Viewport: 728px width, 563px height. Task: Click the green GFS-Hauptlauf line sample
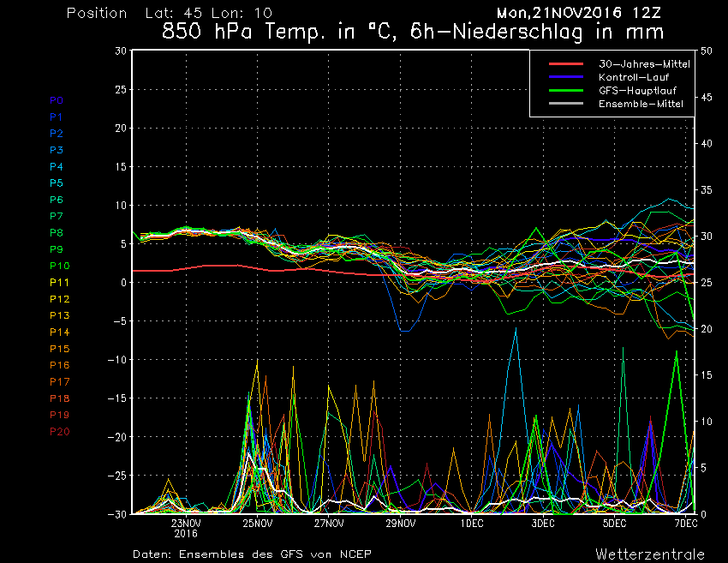click(x=565, y=90)
